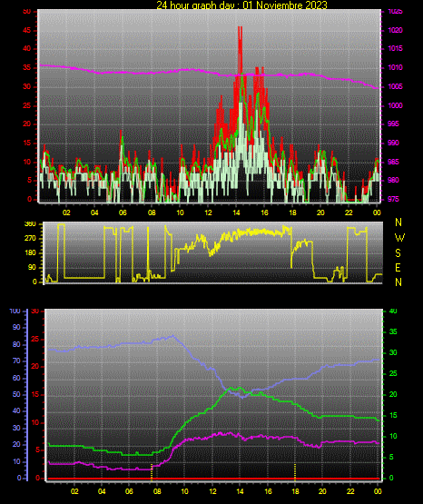Click the 90 degree label on direction axis
This screenshot has height=504, width=423.
[33, 267]
